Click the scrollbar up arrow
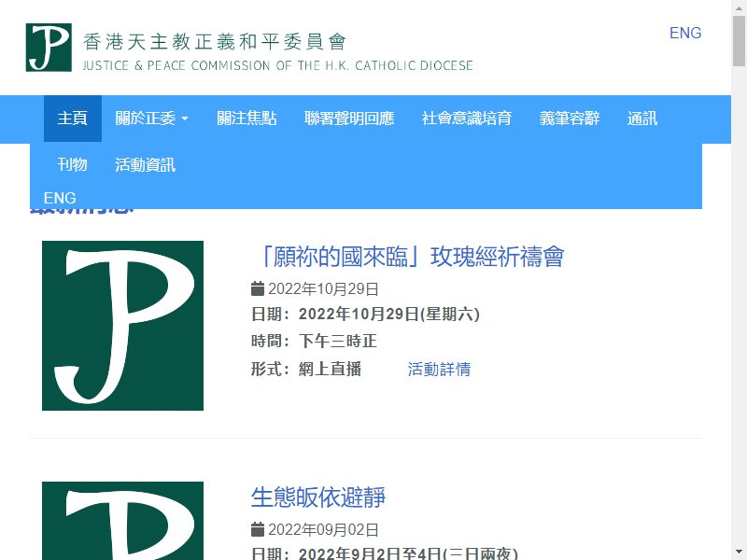 (x=739, y=7)
